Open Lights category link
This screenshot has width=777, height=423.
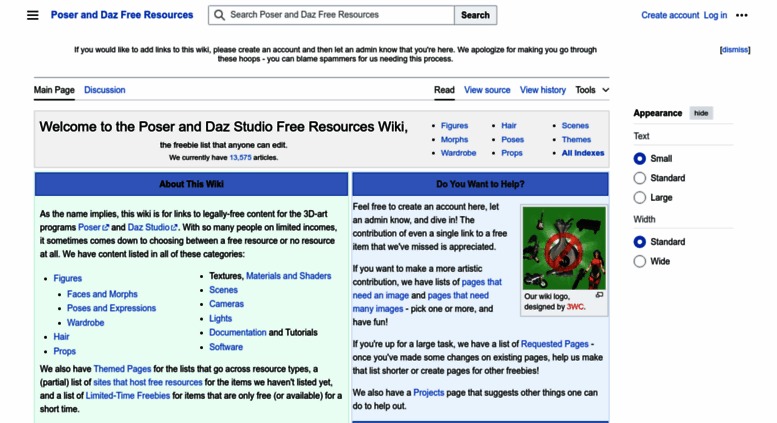click(x=221, y=318)
